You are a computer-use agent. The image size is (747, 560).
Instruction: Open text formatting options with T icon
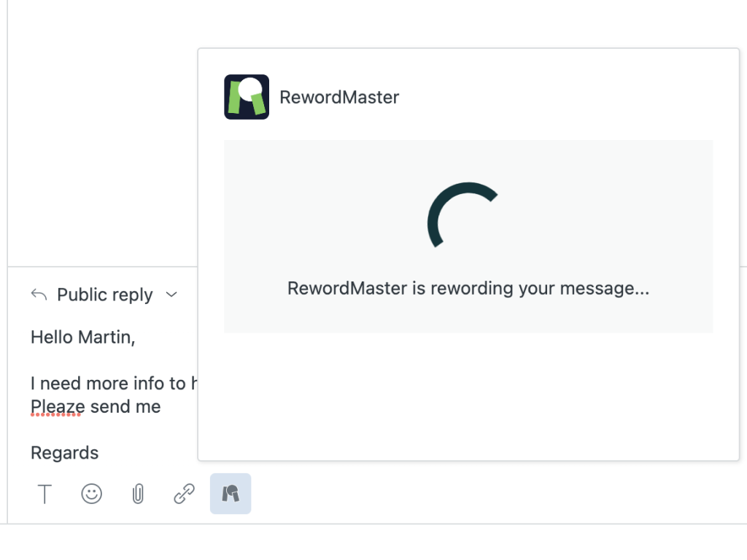click(45, 494)
